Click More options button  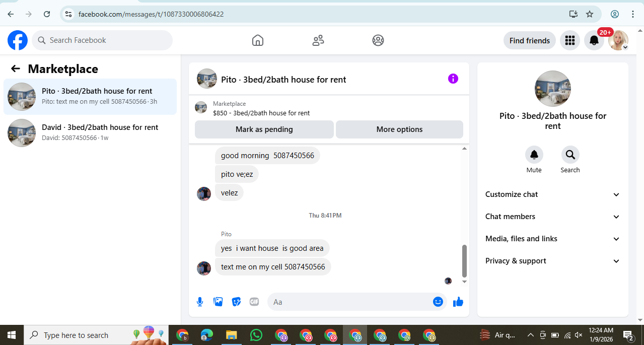pyautogui.click(x=399, y=129)
